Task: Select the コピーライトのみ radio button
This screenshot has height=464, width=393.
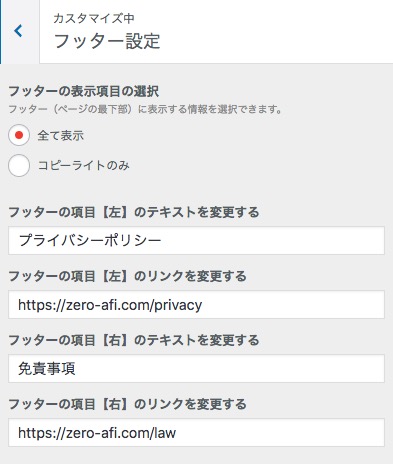Action: [19, 165]
